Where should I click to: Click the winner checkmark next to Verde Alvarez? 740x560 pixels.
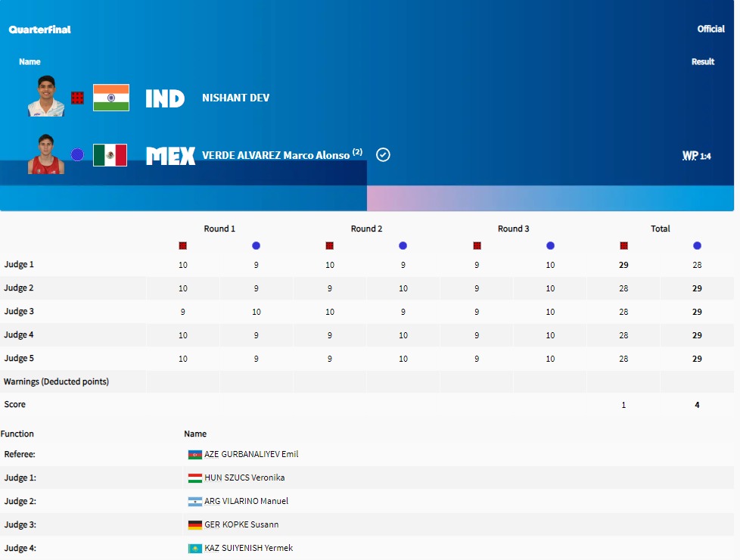[383, 155]
